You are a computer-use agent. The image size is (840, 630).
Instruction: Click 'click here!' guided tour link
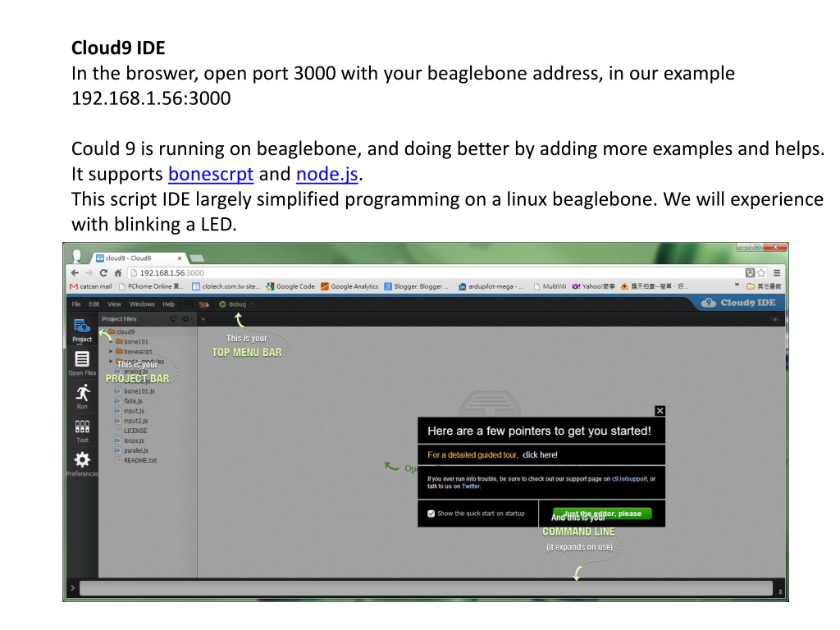540,454
